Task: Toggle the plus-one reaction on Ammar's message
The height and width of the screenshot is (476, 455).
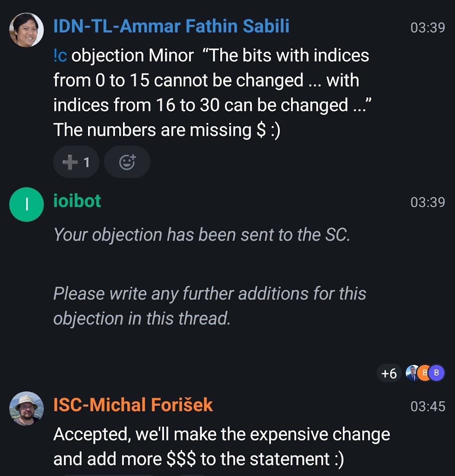Action: pos(76,162)
